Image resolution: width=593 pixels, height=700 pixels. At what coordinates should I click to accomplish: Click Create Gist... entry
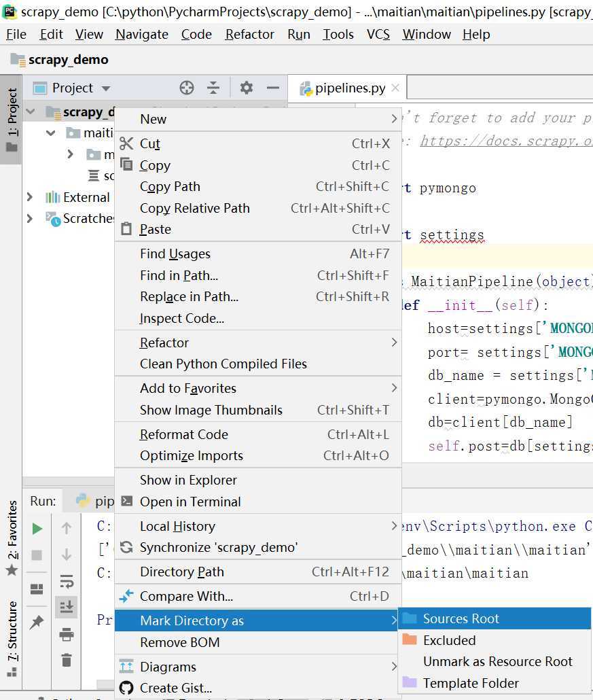[258, 688]
